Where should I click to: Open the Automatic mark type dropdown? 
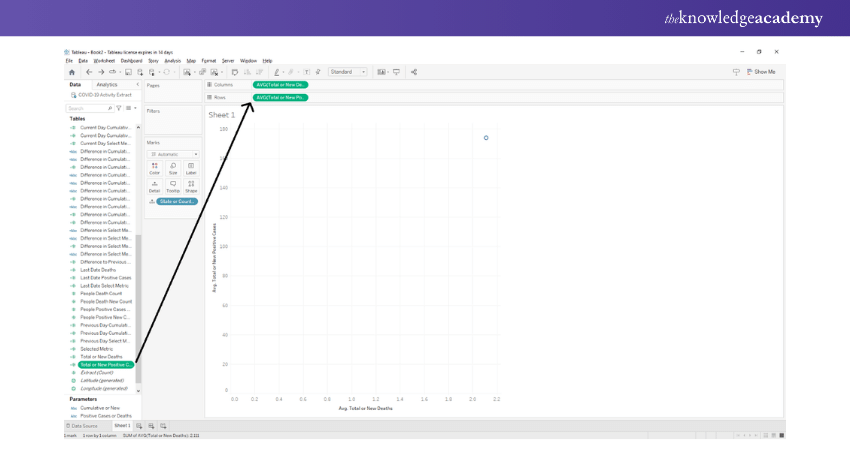click(x=173, y=154)
